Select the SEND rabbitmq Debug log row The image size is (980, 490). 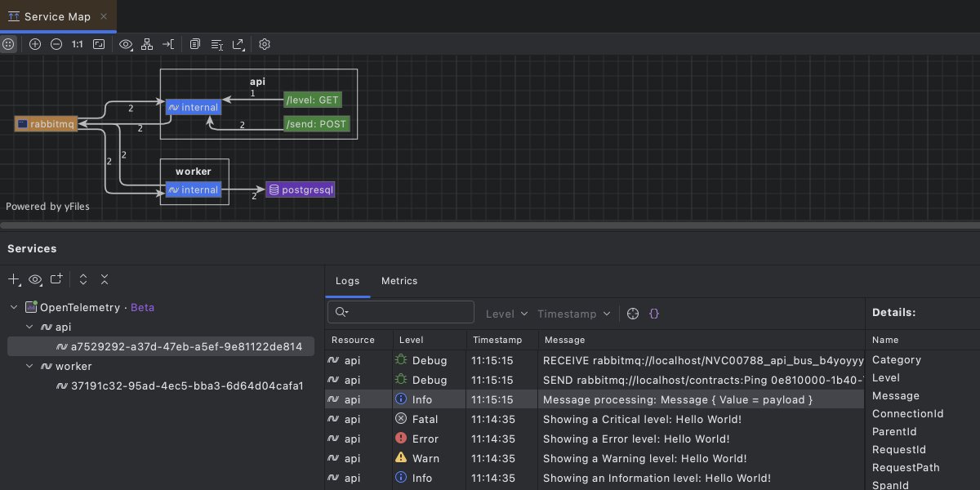point(595,380)
